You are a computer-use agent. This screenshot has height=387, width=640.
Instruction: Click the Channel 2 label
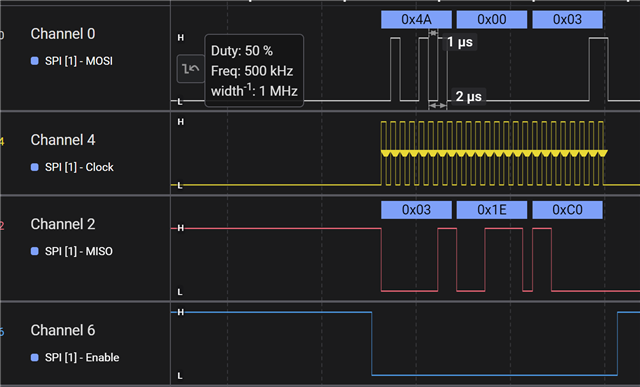click(x=63, y=224)
